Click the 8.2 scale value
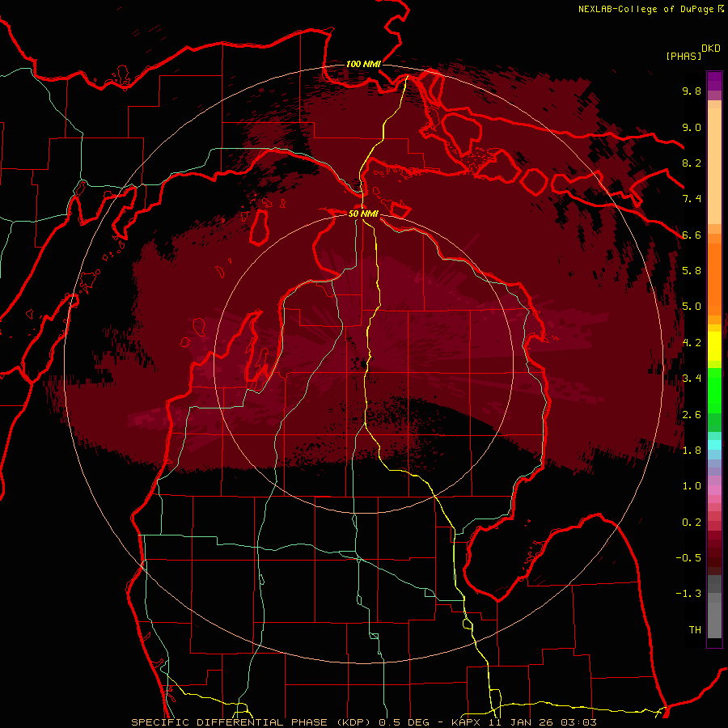The width and height of the screenshot is (728, 728). click(692, 163)
